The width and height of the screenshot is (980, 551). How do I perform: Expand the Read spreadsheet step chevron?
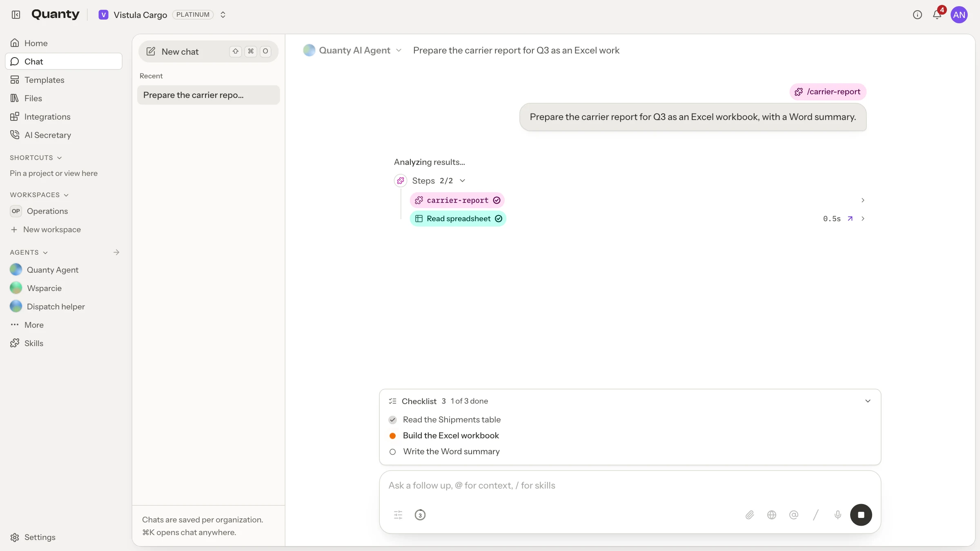(x=862, y=218)
